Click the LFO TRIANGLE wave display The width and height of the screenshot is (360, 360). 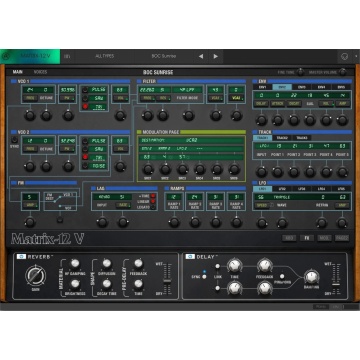pos(282,197)
